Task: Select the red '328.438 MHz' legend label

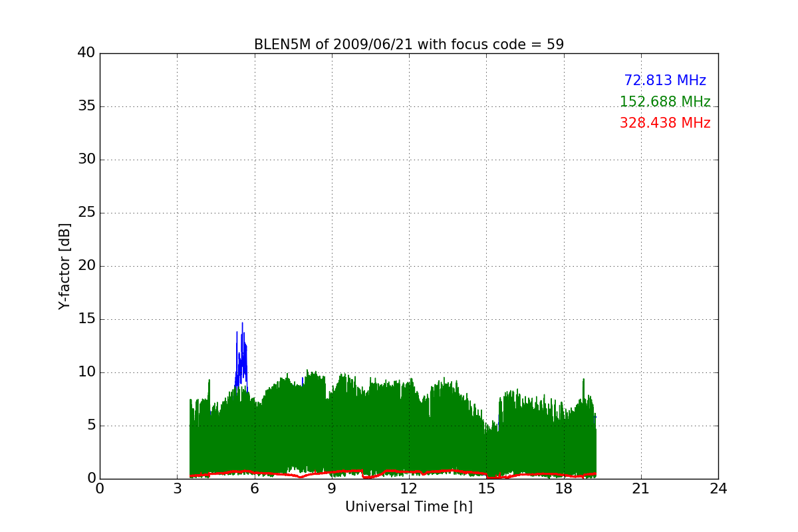Action: point(665,123)
